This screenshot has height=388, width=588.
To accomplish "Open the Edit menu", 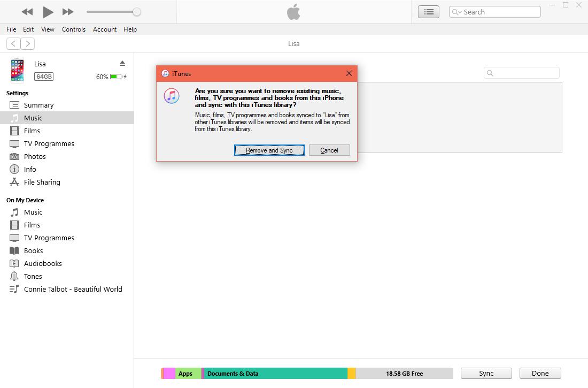I will [28, 29].
